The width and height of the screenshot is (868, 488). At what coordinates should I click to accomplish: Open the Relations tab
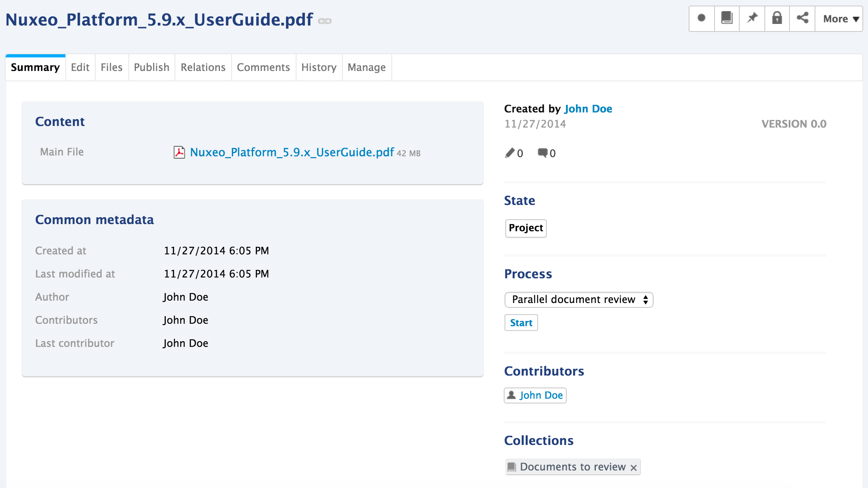(203, 67)
